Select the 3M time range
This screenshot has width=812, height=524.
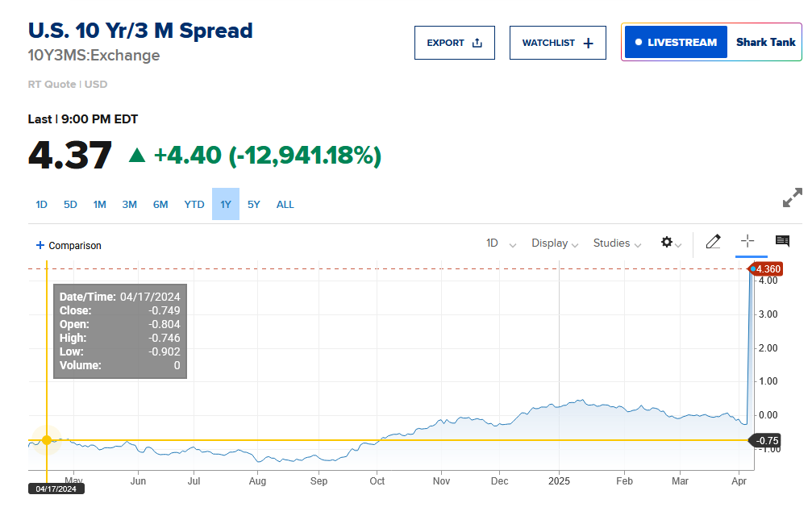130,205
